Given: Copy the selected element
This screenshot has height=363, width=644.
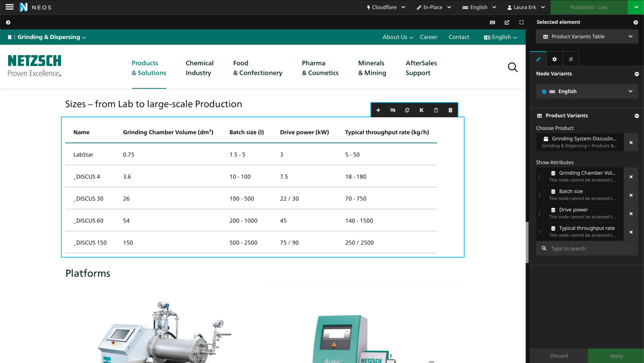Looking at the screenshot, I should [407, 110].
